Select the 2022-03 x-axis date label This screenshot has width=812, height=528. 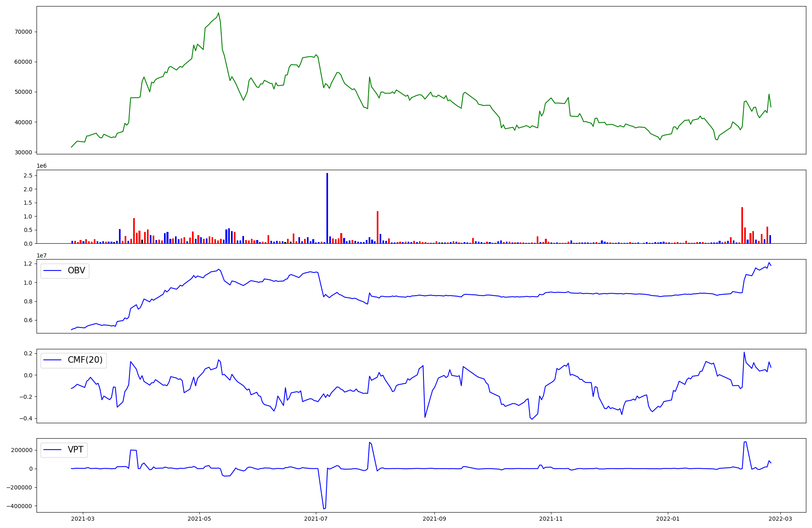click(780, 519)
